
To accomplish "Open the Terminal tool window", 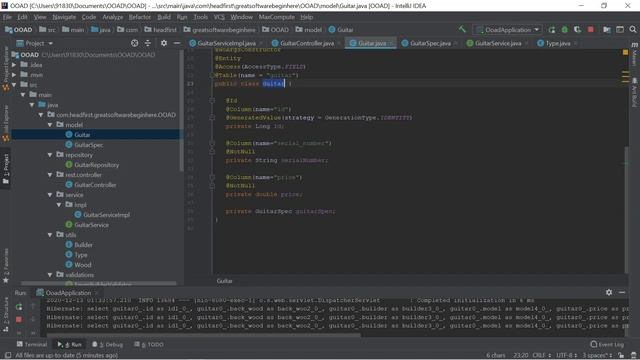I will click(x=32, y=344).
